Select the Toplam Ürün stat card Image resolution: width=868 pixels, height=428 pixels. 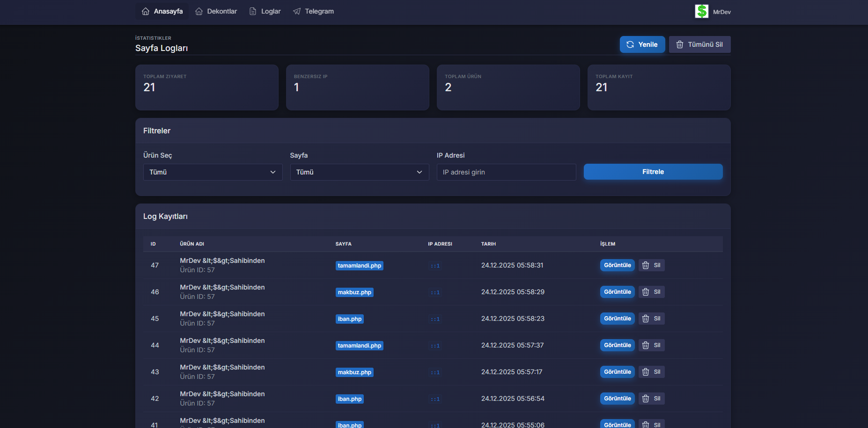(x=508, y=87)
